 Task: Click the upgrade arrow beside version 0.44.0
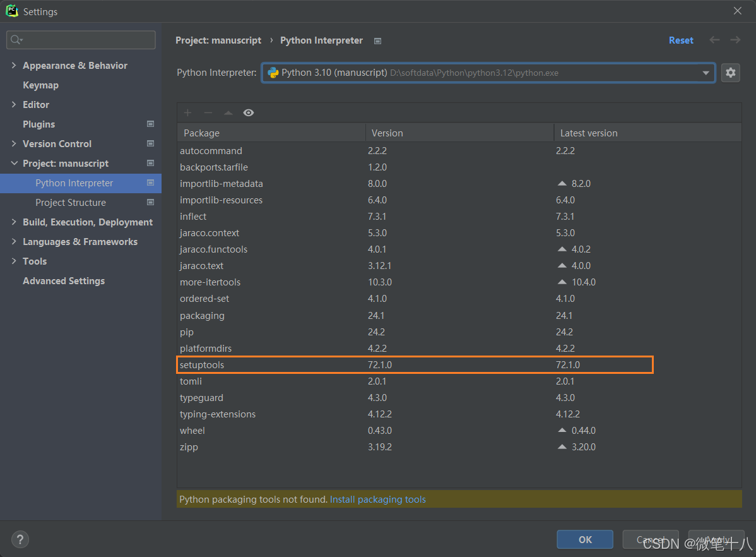[x=562, y=430]
